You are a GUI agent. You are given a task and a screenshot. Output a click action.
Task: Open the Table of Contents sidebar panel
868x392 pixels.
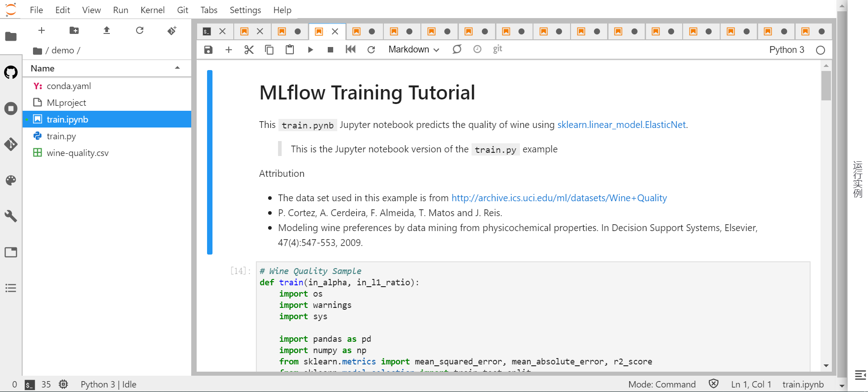click(11, 288)
